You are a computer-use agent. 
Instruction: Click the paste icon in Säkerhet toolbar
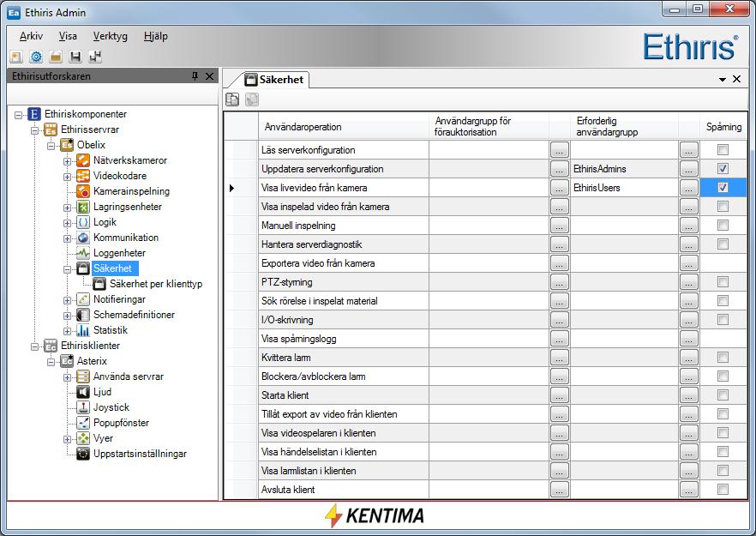pyautogui.click(x=252, y=99)
